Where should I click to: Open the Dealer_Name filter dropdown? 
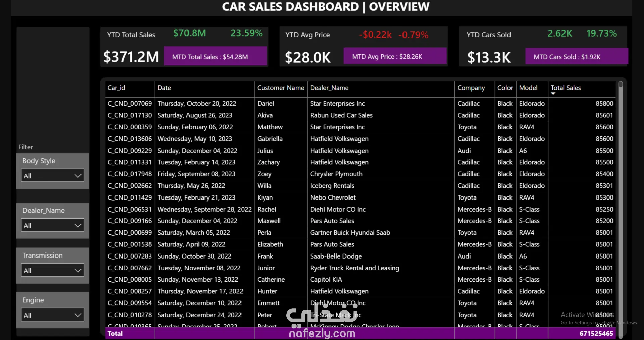coord(53,226)
